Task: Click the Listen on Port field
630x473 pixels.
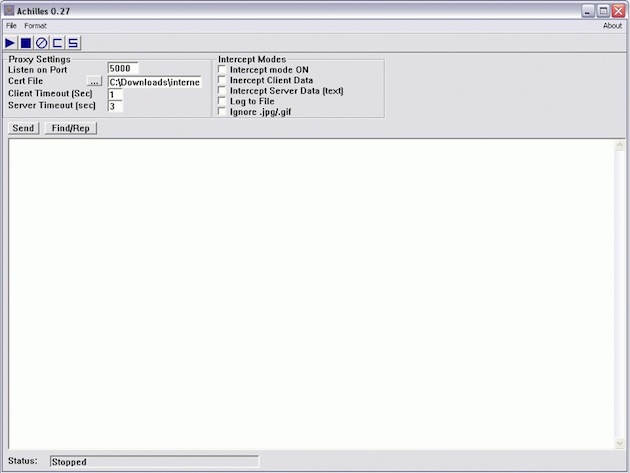Action: coord(123,69)
